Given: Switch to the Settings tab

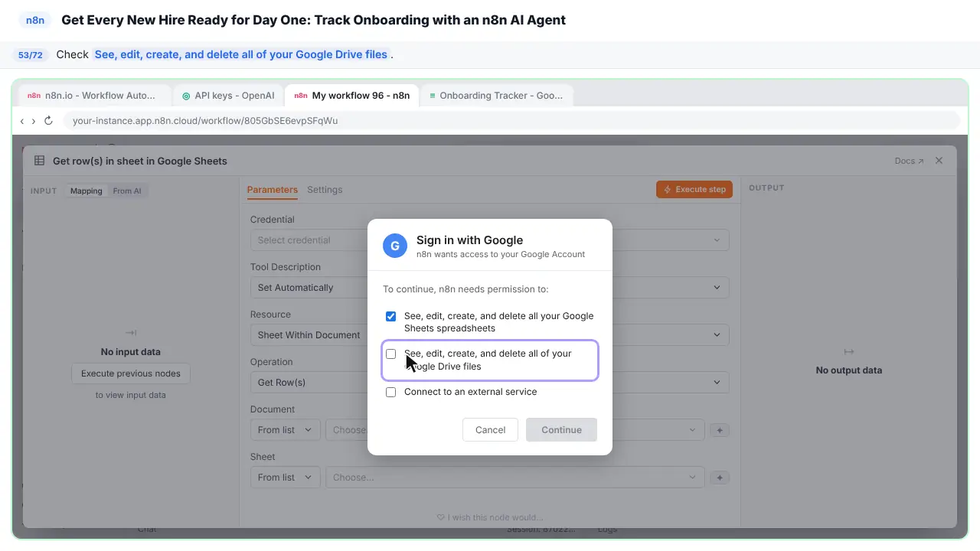Looking at the screenshot, I should [325, 190].
